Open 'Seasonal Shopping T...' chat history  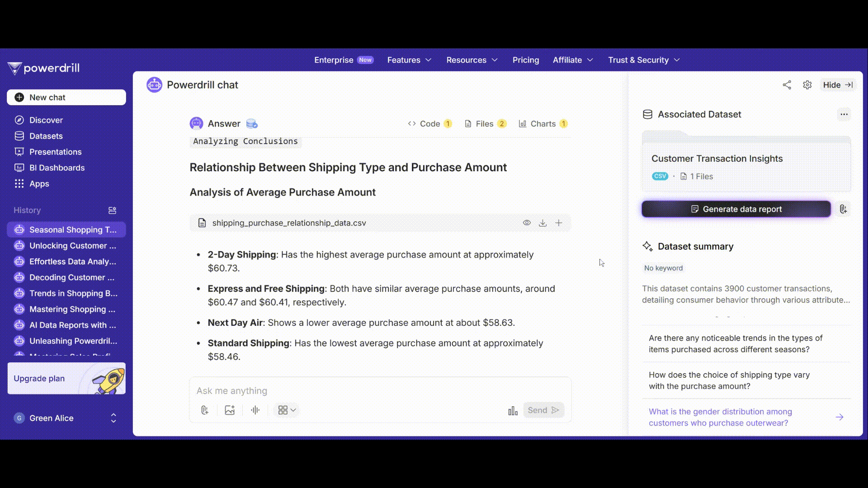click(66, 230)
